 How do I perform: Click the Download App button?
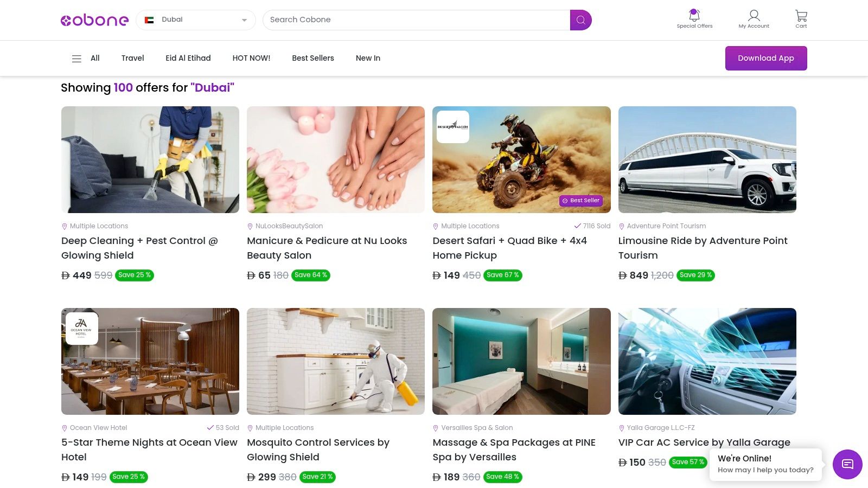(x=765, y=58)
